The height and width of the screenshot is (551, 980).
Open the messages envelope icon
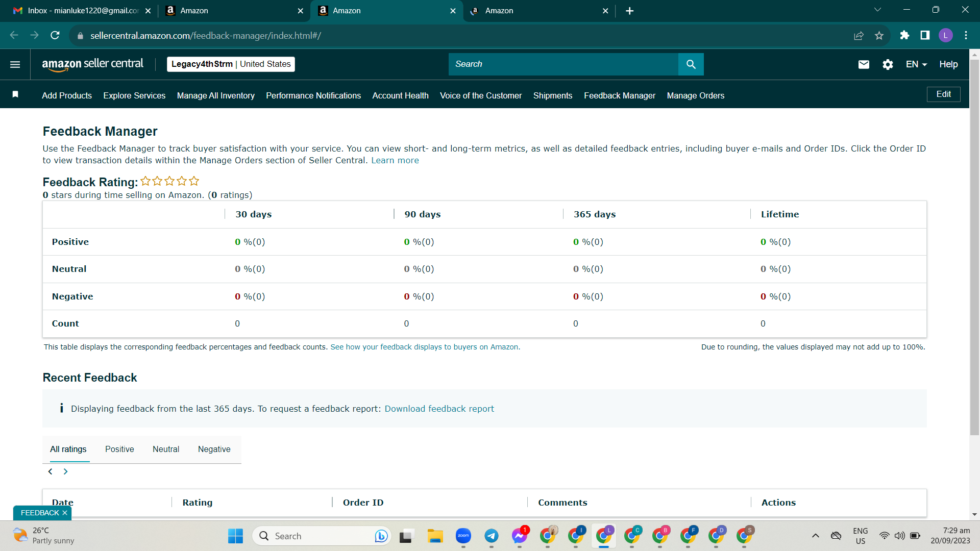pos(864,64)
